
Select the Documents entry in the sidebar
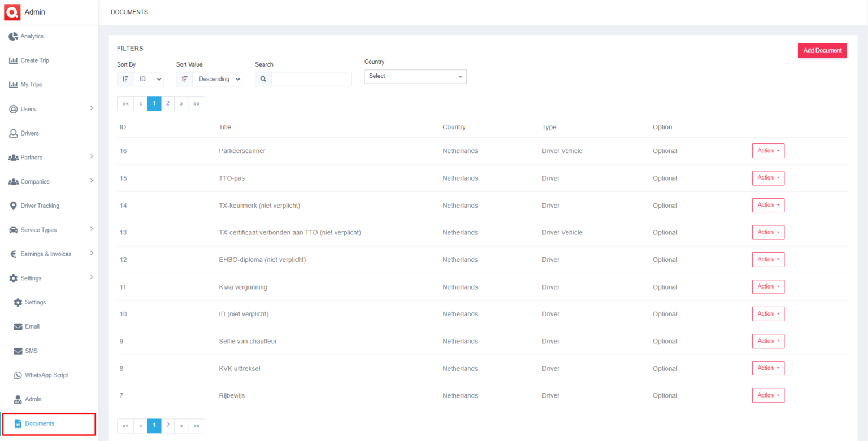[x=40, y=423]
